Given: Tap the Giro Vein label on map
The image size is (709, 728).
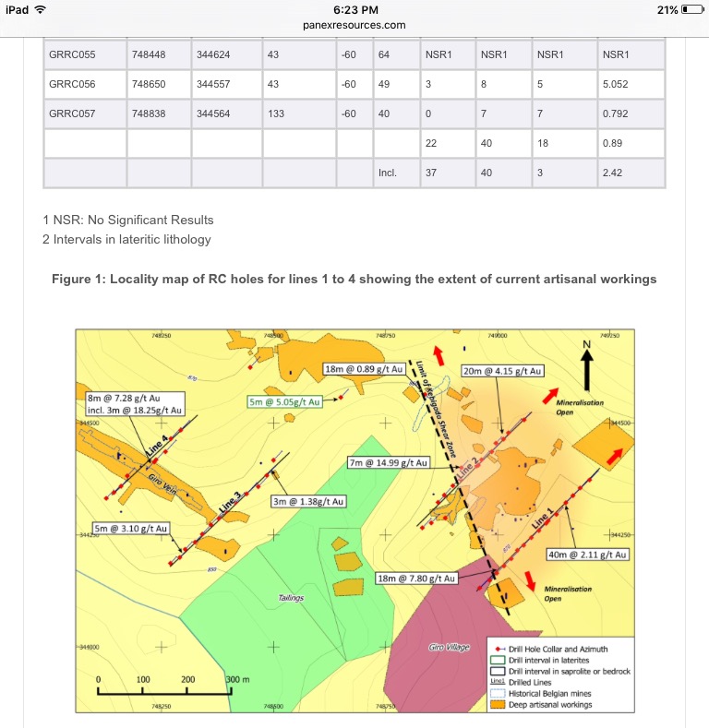Looking at the screenshot, I should point(162,484).
